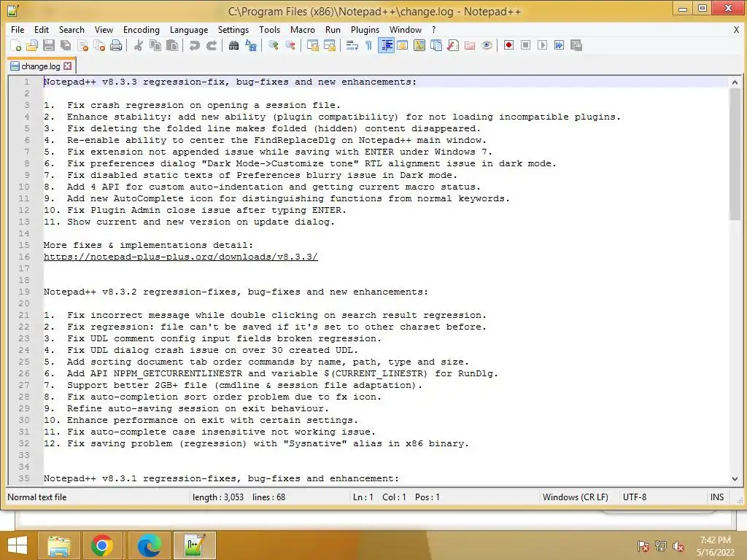
Task: Open the Language menu
Action: tap(189, 29)
